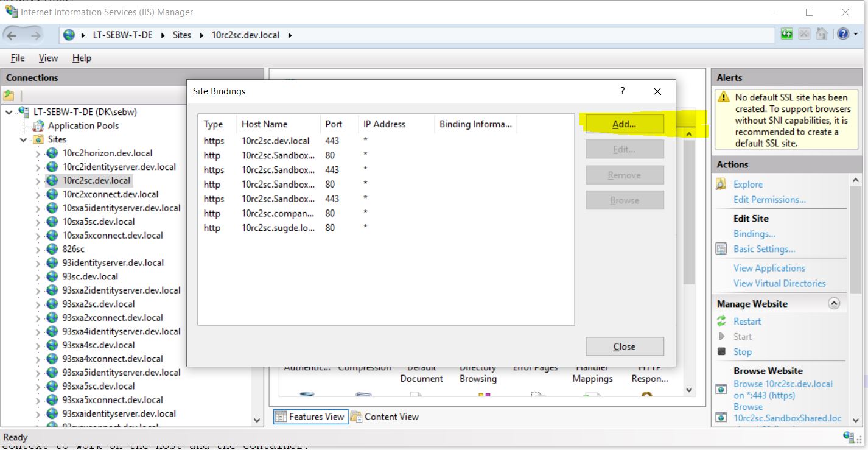The image size is (868, 450).
Task: Click the Features View icon
Action: point(281,417)
